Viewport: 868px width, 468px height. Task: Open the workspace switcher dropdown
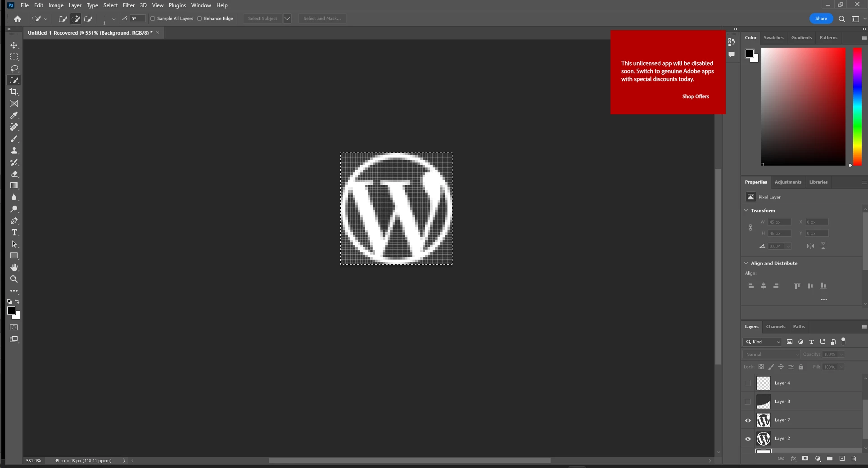858,19
